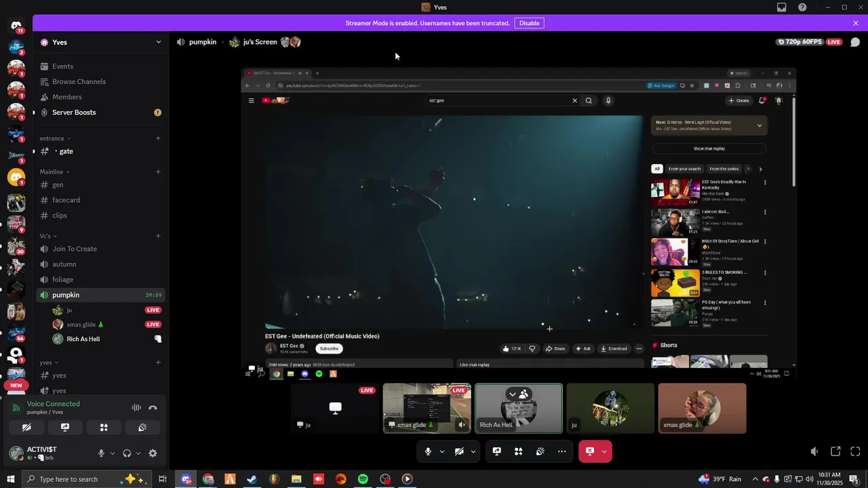This screenshot has height=488, width=868.
Task: Open the clips channel
Action: point(100,216)
